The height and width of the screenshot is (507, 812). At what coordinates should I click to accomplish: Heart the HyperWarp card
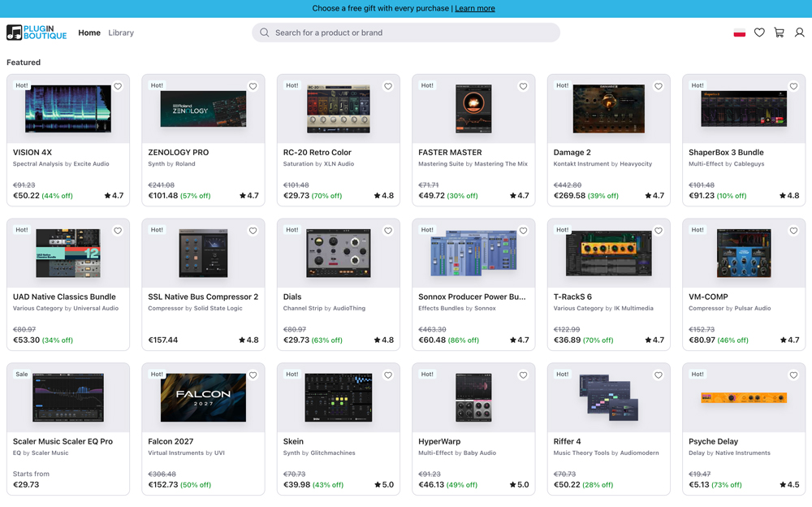pos(523,375)
